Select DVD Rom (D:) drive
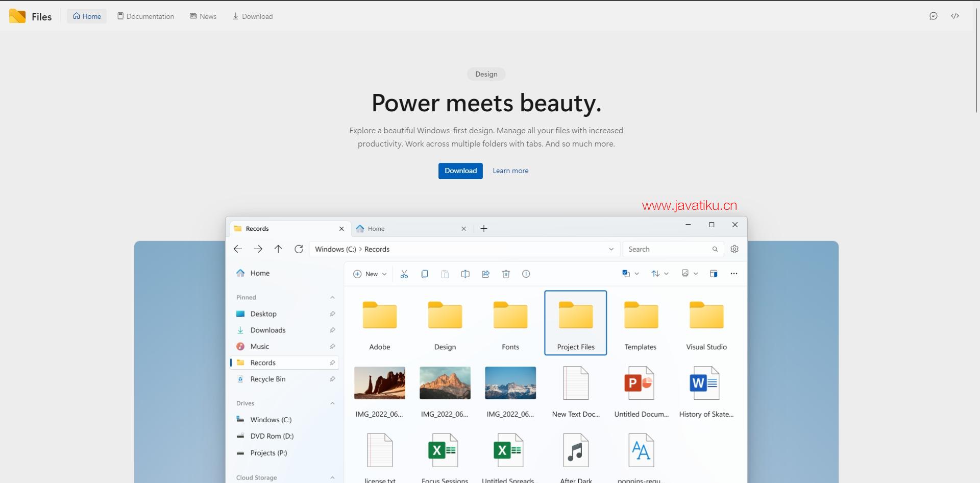 284,436
